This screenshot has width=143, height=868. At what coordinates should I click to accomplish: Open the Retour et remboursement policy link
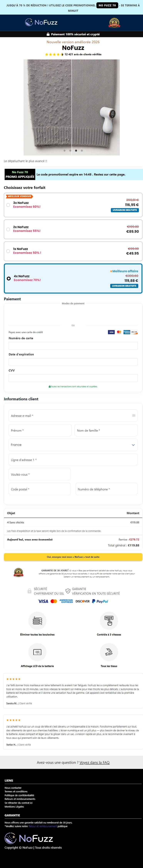[x=43, y=826]
